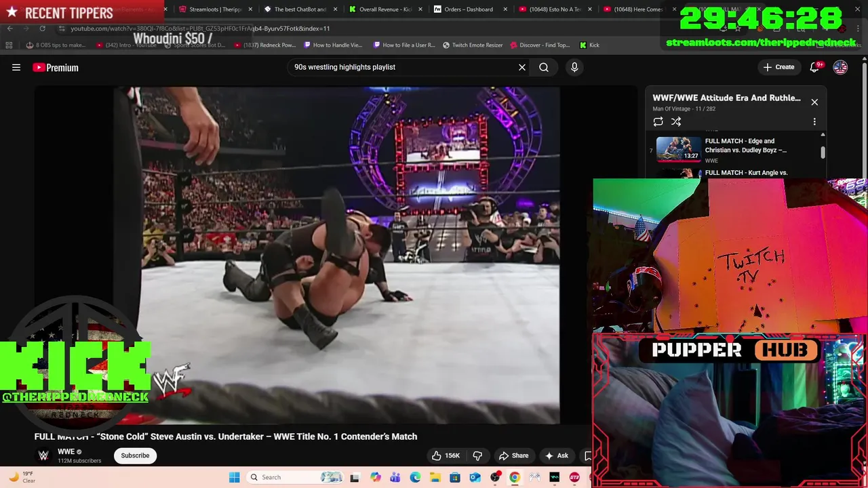Open Microsoft Edge from taskbar
The width and height of the screenshot is (868, 488).
[x=415, y=477]
